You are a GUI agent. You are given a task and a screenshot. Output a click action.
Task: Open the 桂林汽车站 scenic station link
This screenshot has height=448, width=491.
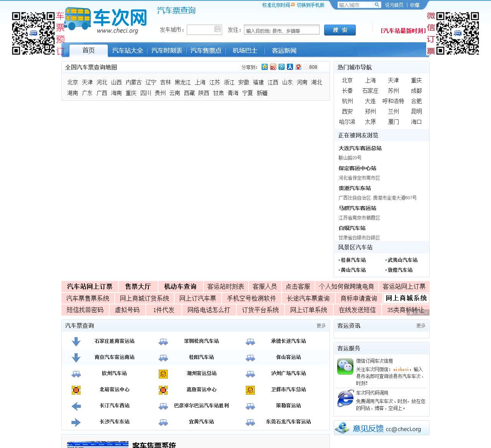[353, 260]
